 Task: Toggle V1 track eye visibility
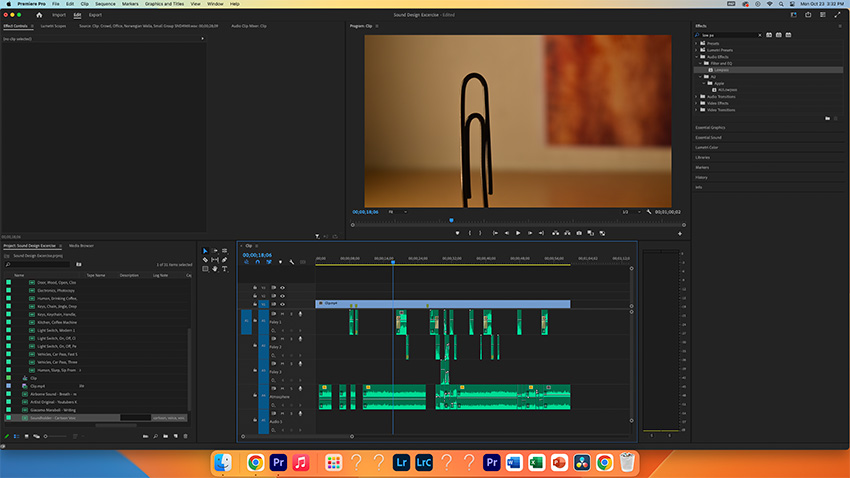tap(282, 304)
